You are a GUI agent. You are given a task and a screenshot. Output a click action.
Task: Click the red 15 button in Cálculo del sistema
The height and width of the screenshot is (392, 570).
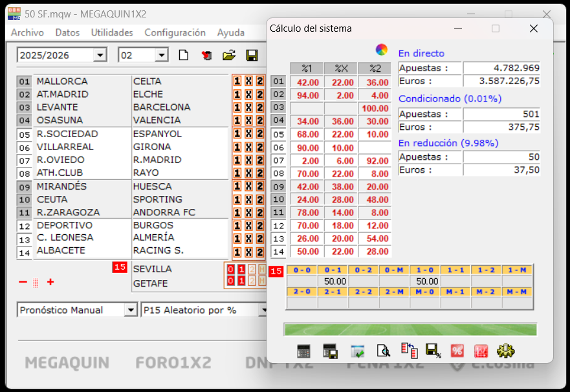tap(276, 272)
